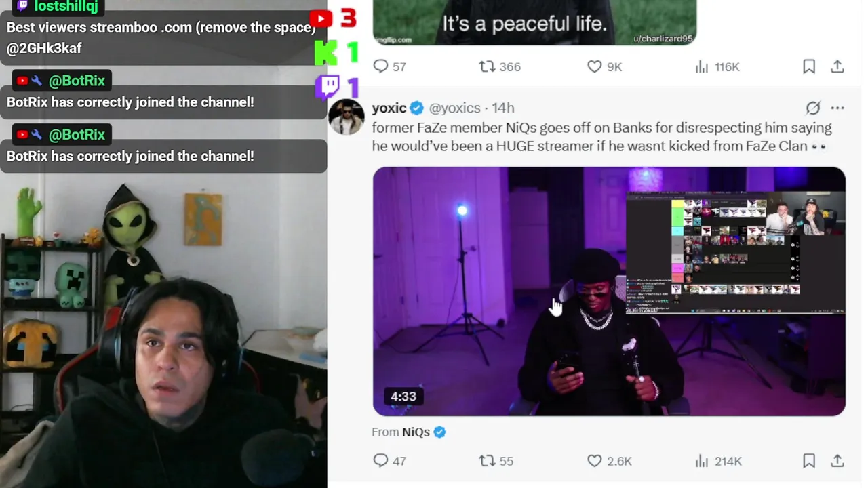Open the @yoxics handle link

tap(454, 108)
